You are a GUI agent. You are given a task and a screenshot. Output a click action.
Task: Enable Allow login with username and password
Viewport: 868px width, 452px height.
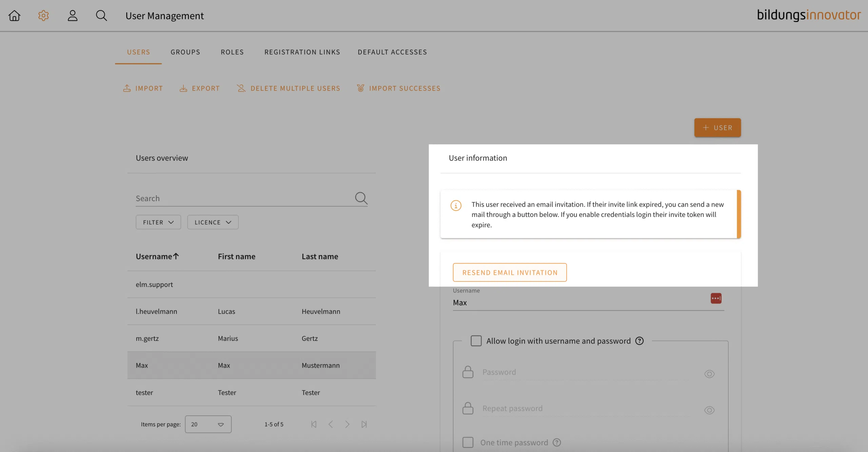[476, 341]
